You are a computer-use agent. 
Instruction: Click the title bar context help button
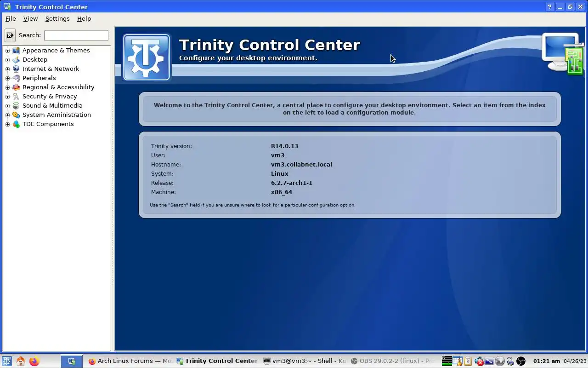pos(550,6)
